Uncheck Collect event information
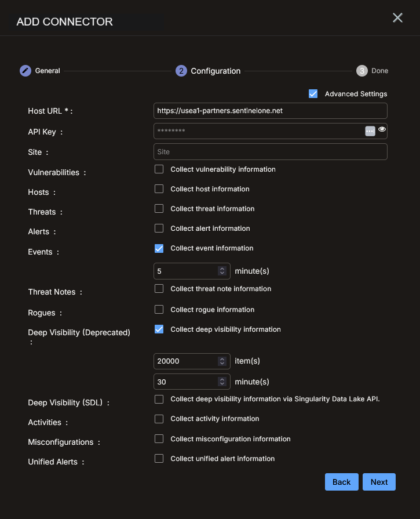 pos(159,248)
